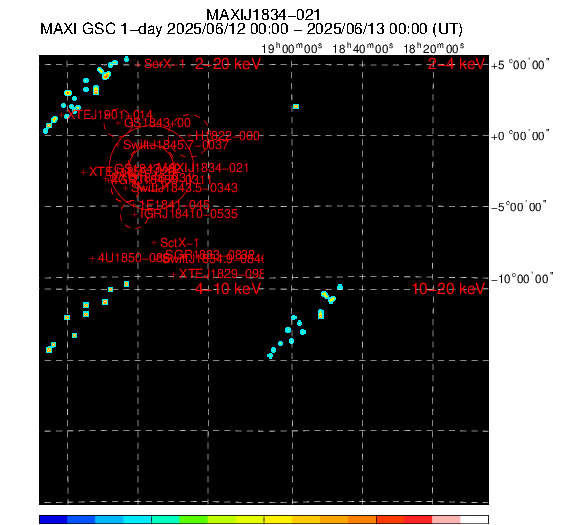The height and width of the screenshot is (525, 567).
Task: Click the 2-20 keV panel label
Action: (228, 64)
